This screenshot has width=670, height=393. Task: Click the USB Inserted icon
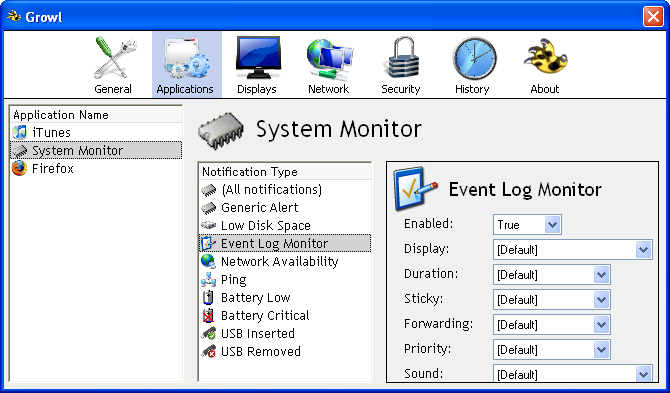click(209, 333)
